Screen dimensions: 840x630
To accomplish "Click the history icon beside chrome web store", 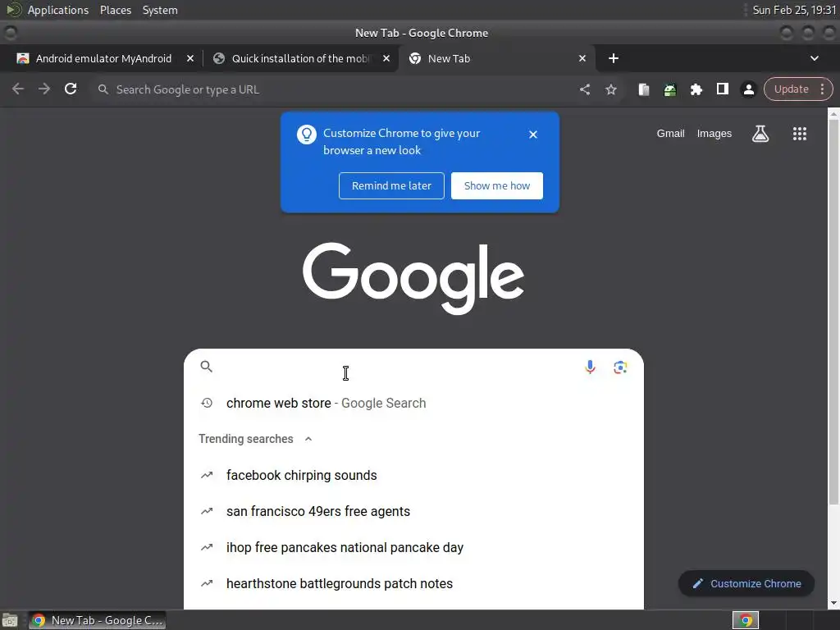I will click(x=207, y=403).
